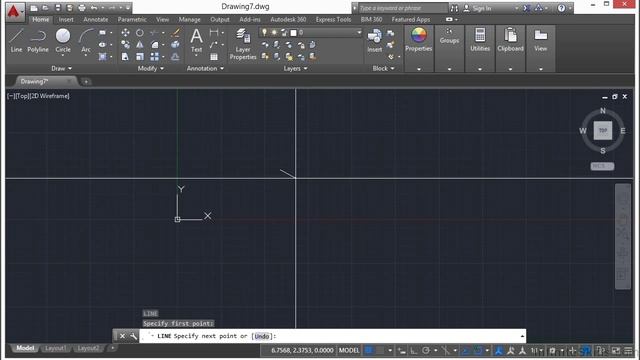Toggle dynamic input in status bar
This screenshot has height=360, width=640.
402,350
